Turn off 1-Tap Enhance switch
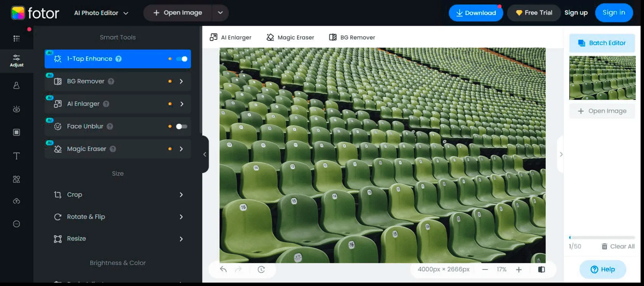The width and height of the screenshot is (644, 286). point(182,59)
